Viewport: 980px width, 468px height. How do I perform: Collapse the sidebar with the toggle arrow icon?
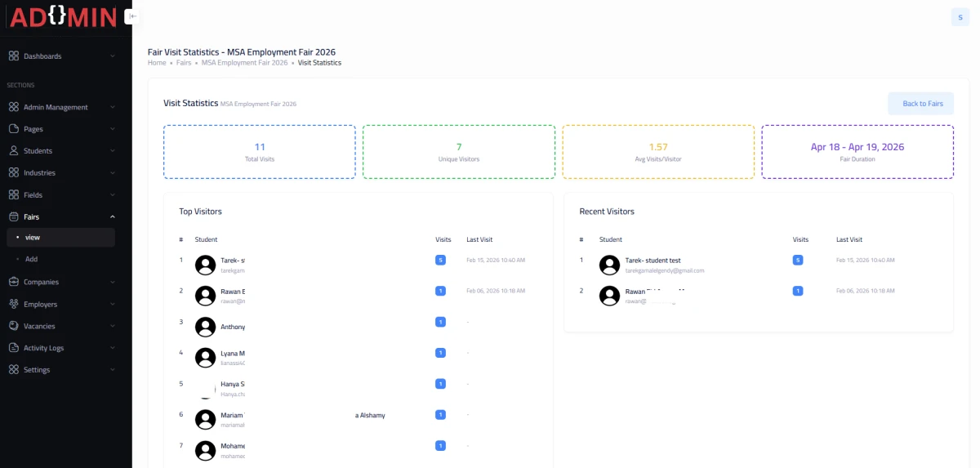pos(132,16)
